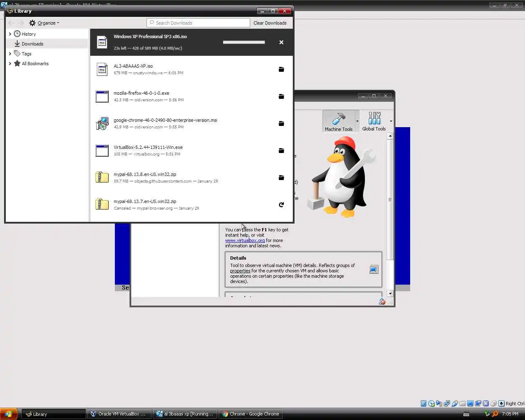525x420 pixels.
Task: Click the zip icon for mypal-68.13.8
Action: [x=102, y=177]
